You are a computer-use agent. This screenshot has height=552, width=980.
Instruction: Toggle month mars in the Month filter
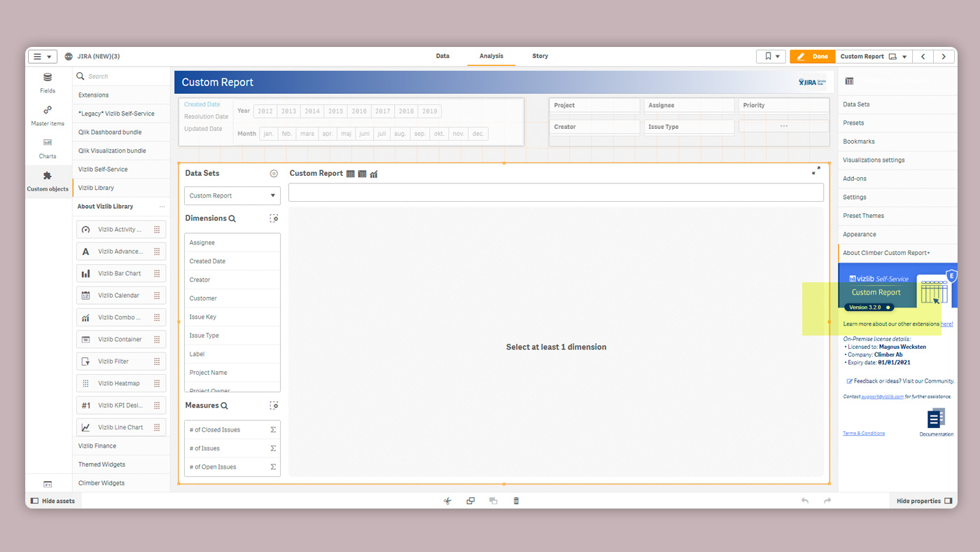point(307,134)
